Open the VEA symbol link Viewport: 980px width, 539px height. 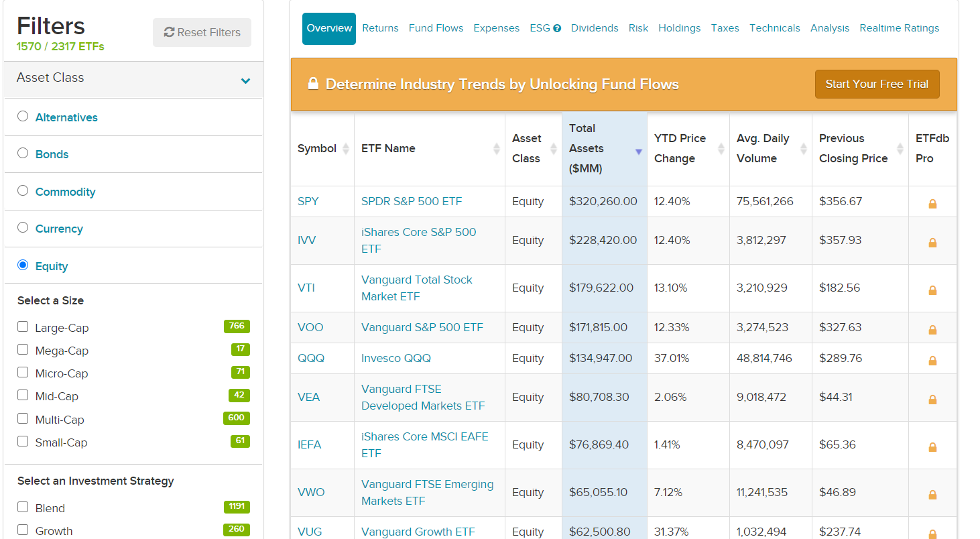309,397
